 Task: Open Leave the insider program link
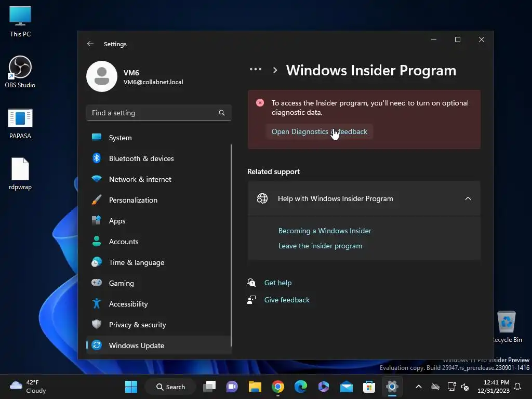[320, 246]
